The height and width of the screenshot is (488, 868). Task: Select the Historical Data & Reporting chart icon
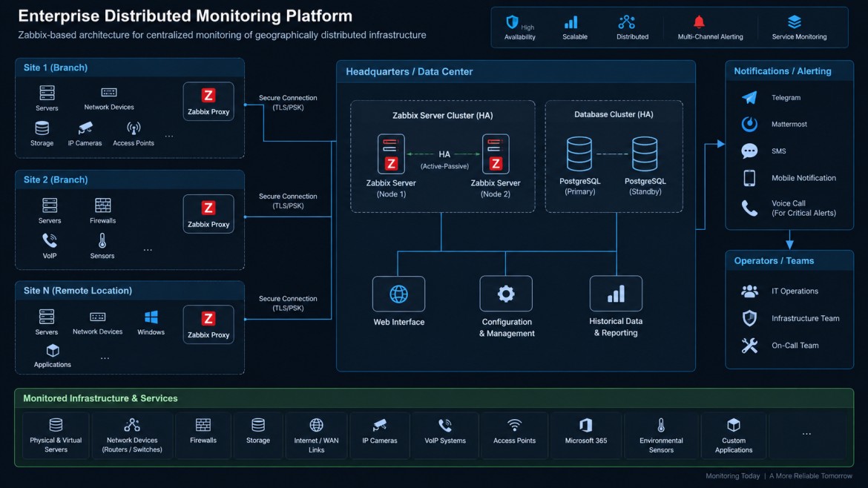(x=616, y=293)
